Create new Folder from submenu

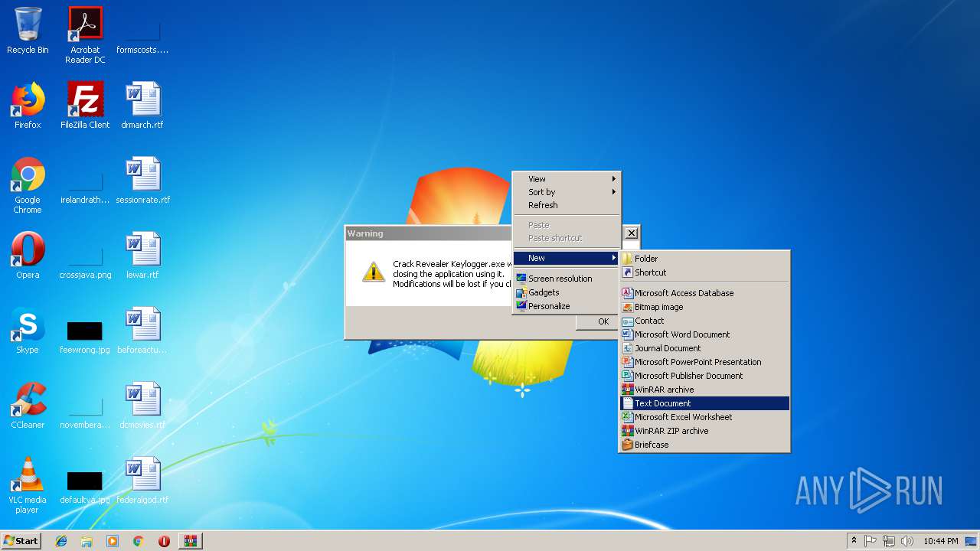[x=704, y=259]
